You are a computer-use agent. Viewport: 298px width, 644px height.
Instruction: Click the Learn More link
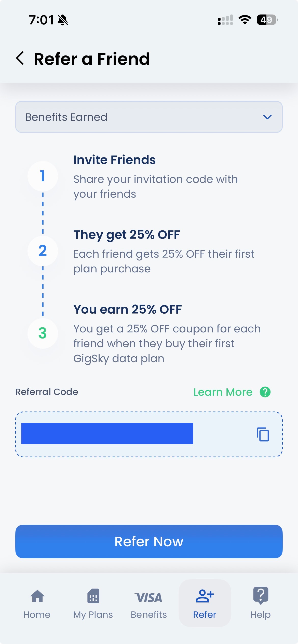223,392
